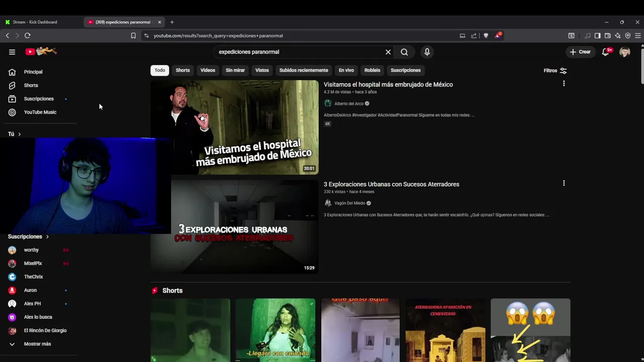Viewport: 644px width, 362px height.
Task: Open more options for Exploraciones Urbanas video
Action: tap(564, 184)
